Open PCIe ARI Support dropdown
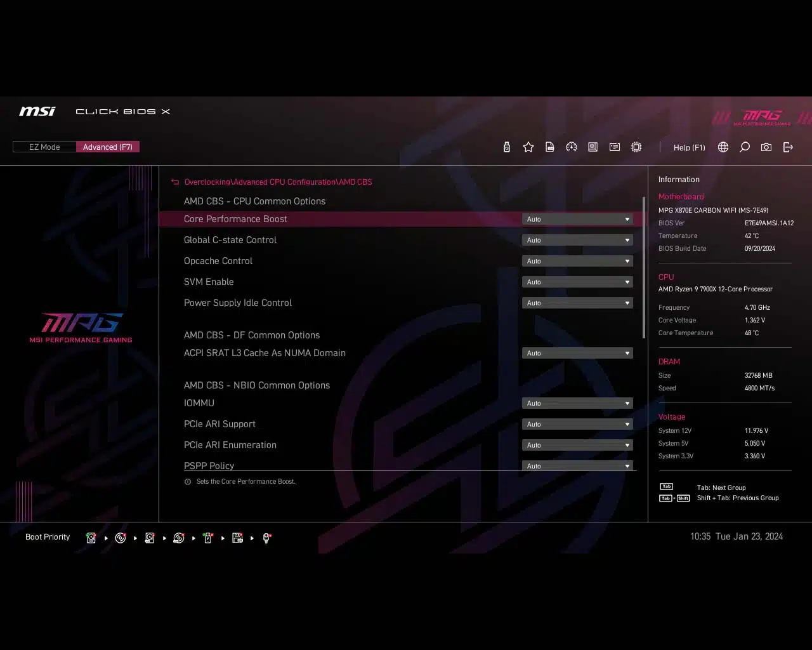The image size is (812, 650). pyautogui.click(x=577, y=424)
